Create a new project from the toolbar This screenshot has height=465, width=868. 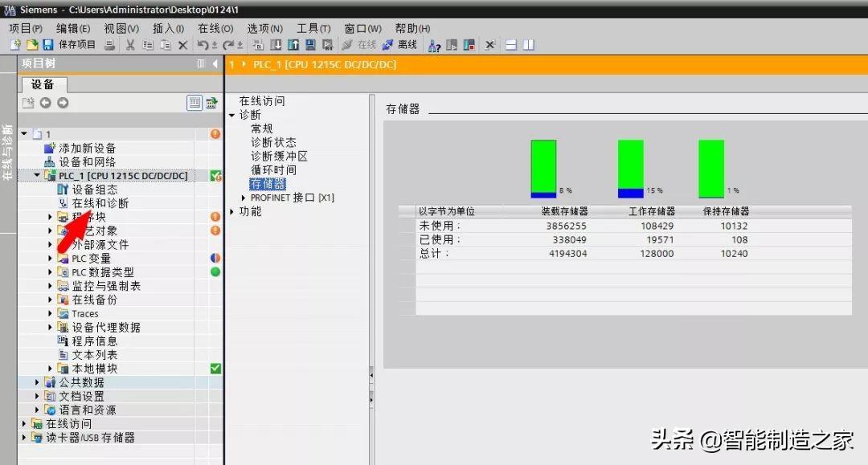(x=15, y=45)
